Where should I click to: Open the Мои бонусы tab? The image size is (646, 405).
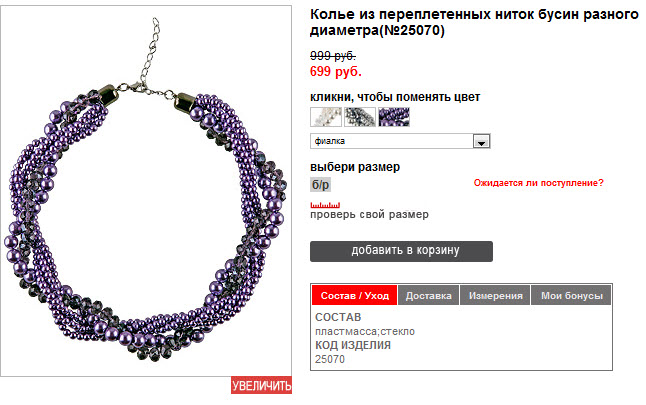pyautogui.click(x=571, y=295)
